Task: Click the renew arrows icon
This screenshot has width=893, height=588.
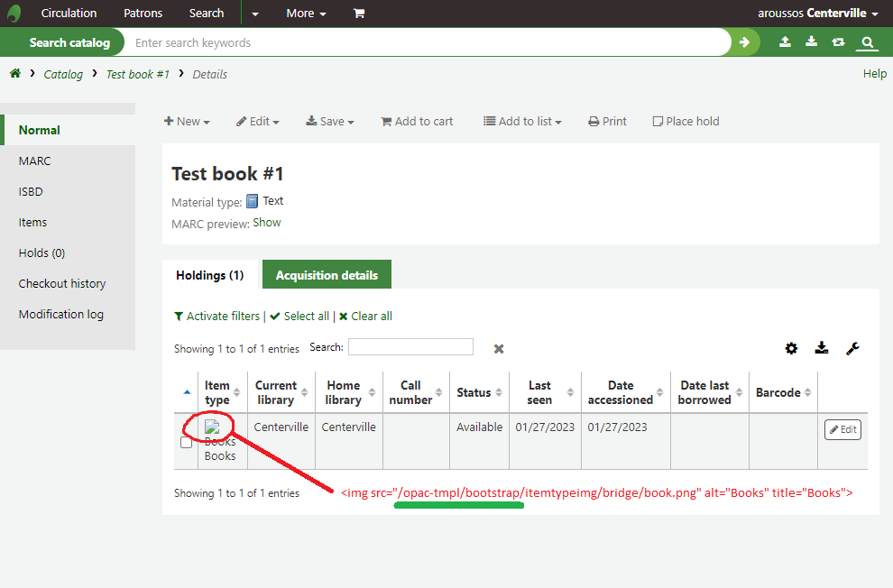Action: [x=839, y=42]
